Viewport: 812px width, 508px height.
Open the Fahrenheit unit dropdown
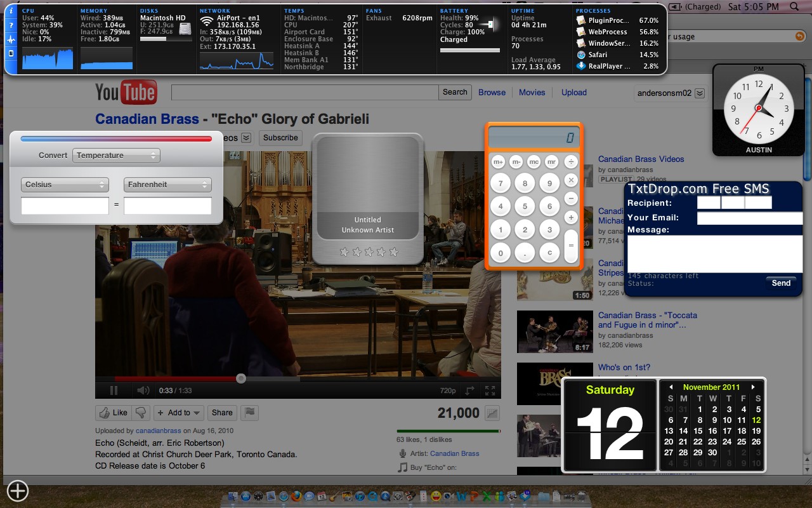pos(167,185)
